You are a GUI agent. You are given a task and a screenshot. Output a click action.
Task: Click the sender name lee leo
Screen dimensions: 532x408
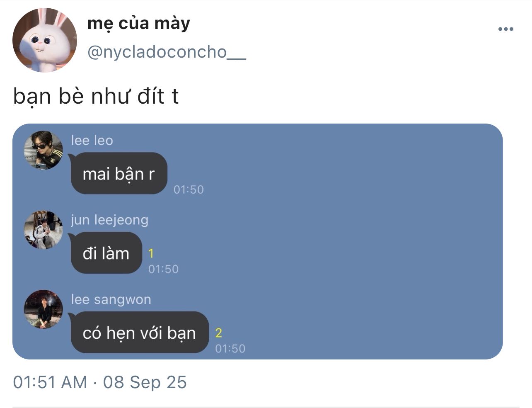tap(92, 141)
